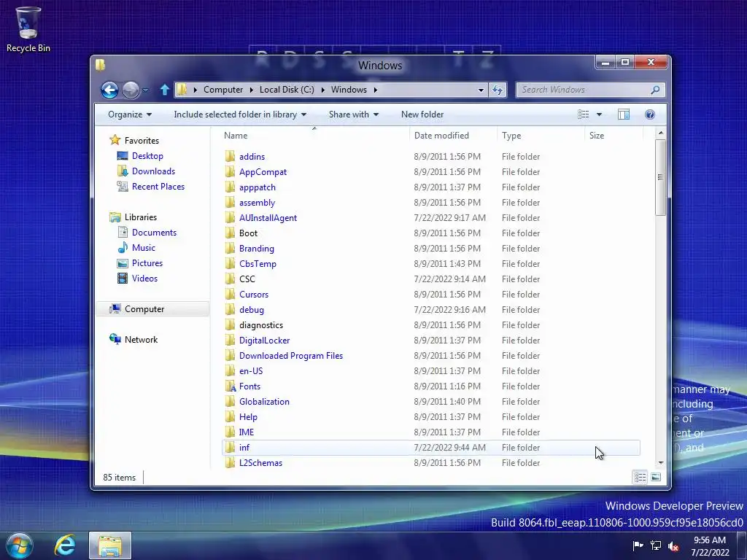Select the assembly folder
This screenshot has width=747, height=560.
[x=258, y=203]
